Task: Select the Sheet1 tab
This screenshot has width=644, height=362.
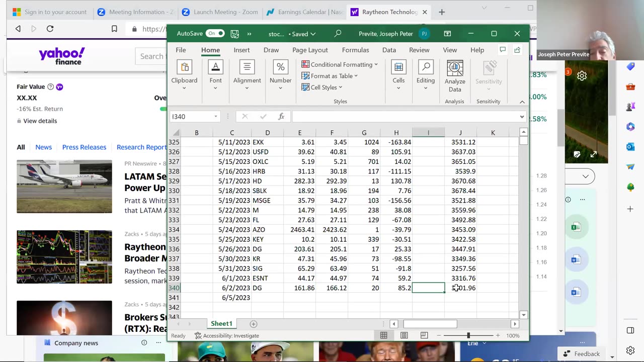Action: [x=221, y=324]
